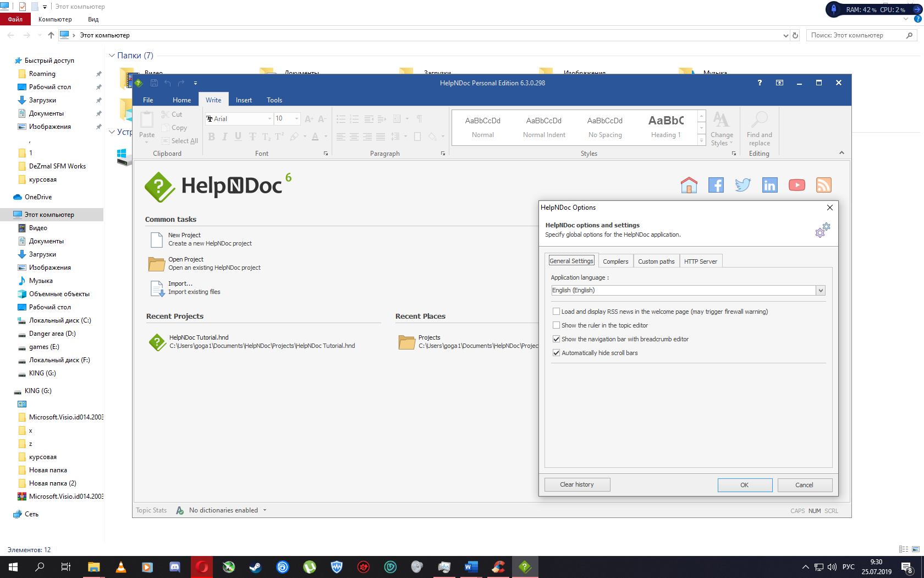This screenshot has height=578, width=924.
Task: Click the Change Styles icon
Action: point(721,120)
